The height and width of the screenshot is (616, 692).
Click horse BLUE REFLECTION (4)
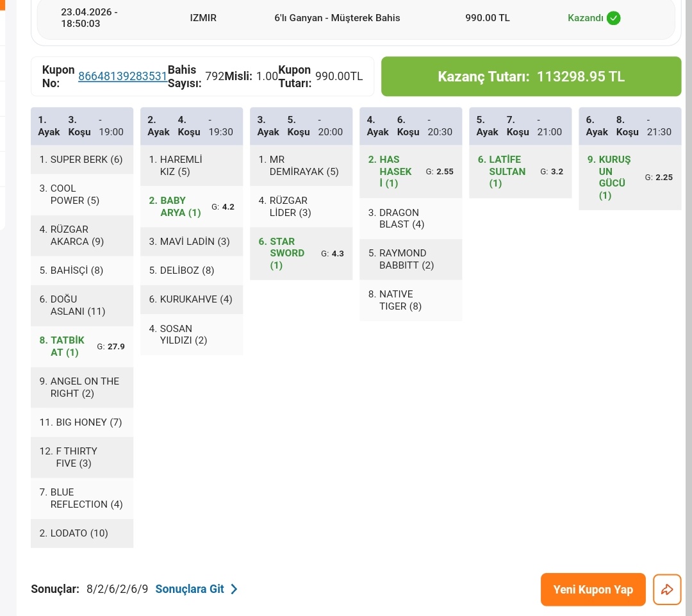point(82,498)
